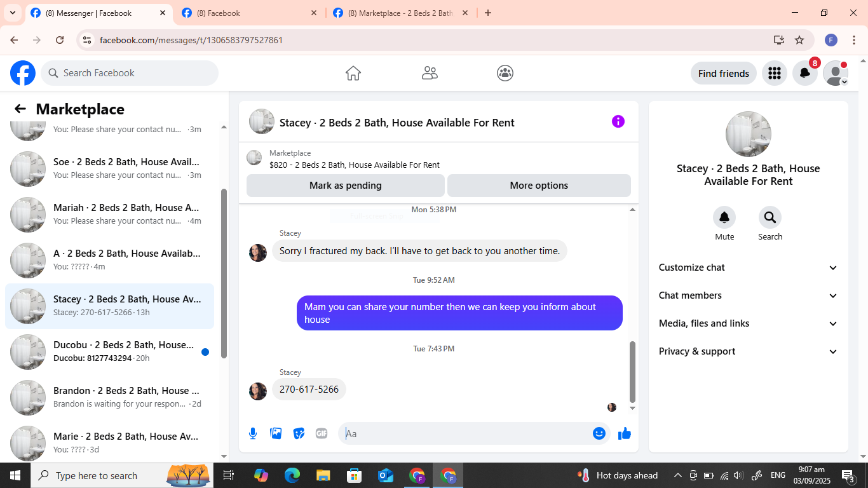Image resolution: width=868 pixels, height=488 pixels.
Task: Mute this conversation bell icon
Action: (724, 218)
